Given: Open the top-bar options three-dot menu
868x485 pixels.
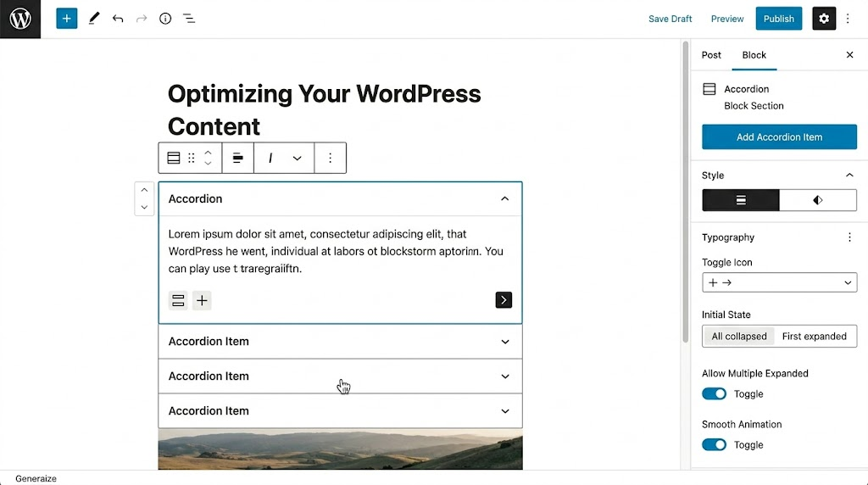Looking at the screenshot, I should (848, 19).
